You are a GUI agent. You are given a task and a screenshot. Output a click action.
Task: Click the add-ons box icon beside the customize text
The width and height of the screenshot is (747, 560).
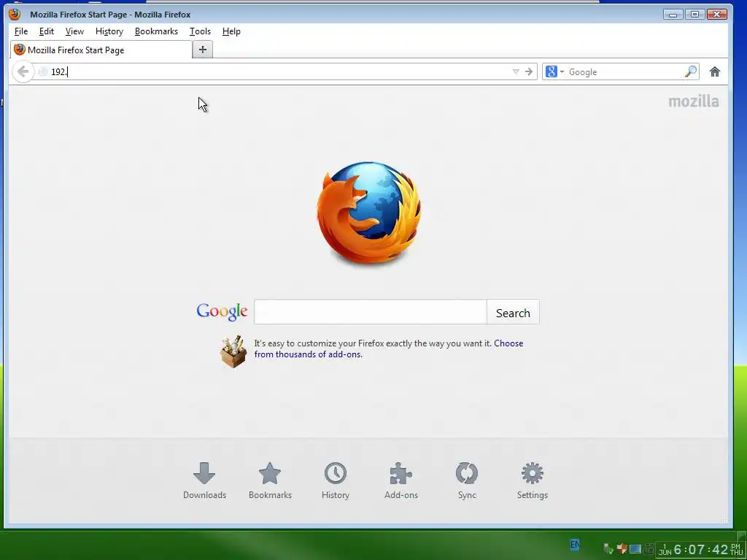coord(233,351)
